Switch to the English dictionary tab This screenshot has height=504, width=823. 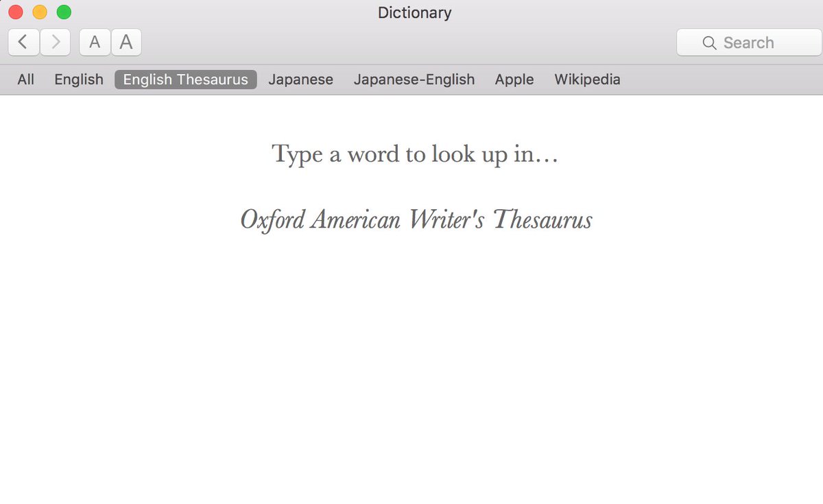pos(79,80)
